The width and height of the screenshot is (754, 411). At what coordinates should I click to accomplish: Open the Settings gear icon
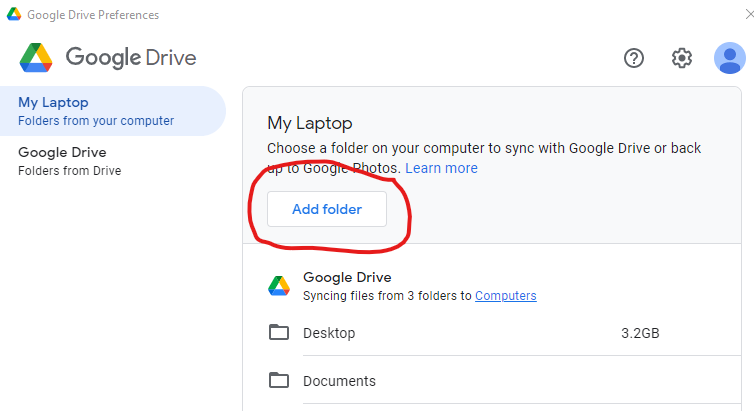682,58
